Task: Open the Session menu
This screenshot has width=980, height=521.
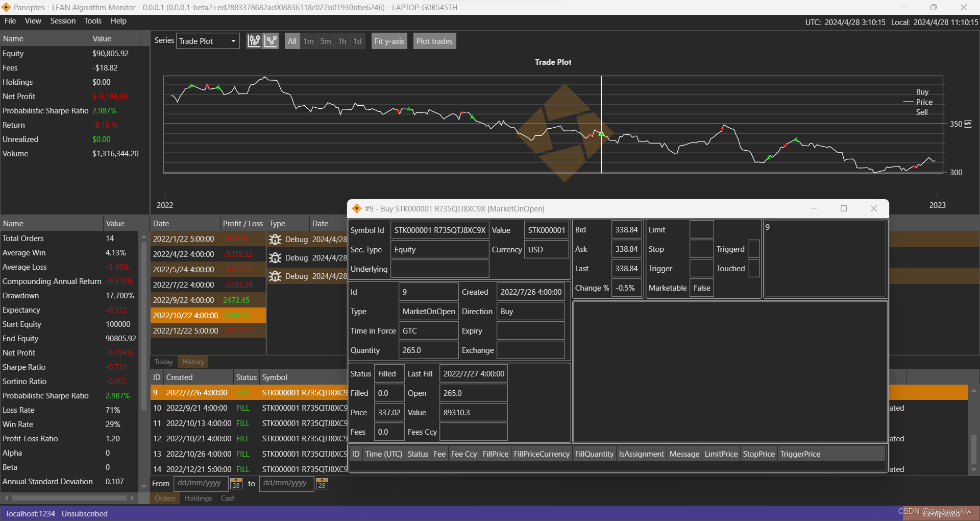Action: (x=63, y=21)
